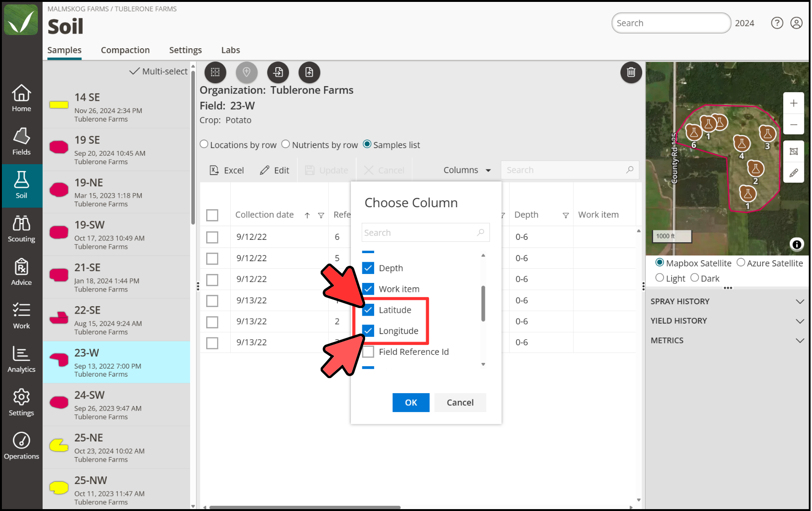Image resolution: width=812 pixels, height=511 pixels.
Task: Select the 25-NE field in the list
Action: point(117,448)
